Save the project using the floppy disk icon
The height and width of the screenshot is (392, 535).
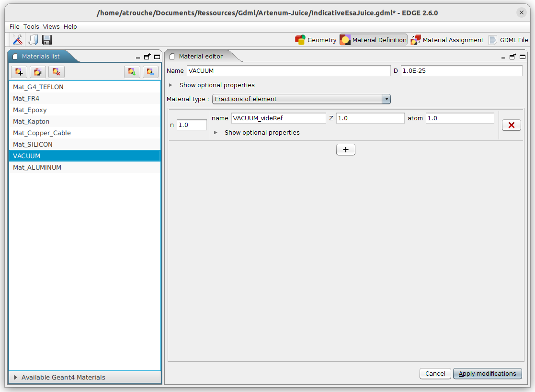click(46, 40)
